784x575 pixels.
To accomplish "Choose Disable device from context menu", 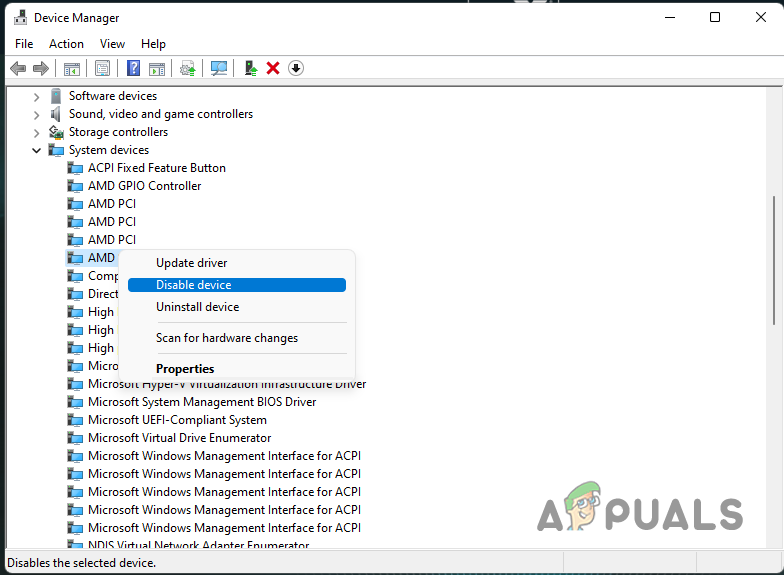I will tap(236, 285).
